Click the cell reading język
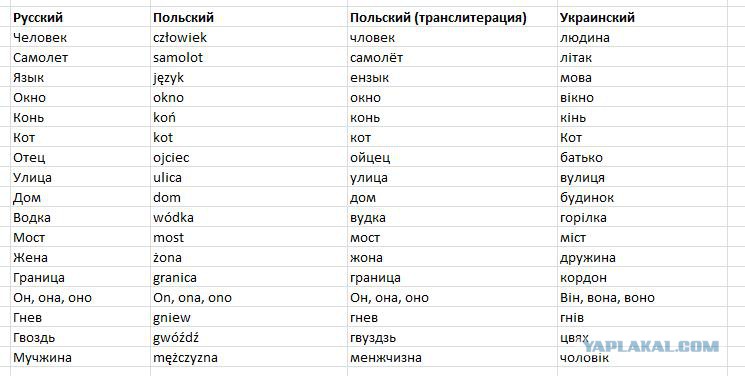 (248, 77)
